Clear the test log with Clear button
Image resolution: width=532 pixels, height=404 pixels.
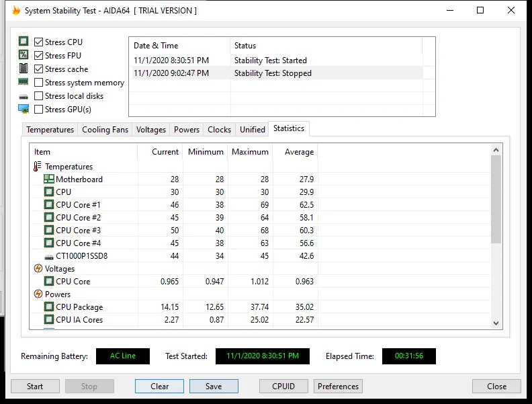point(159,387)
